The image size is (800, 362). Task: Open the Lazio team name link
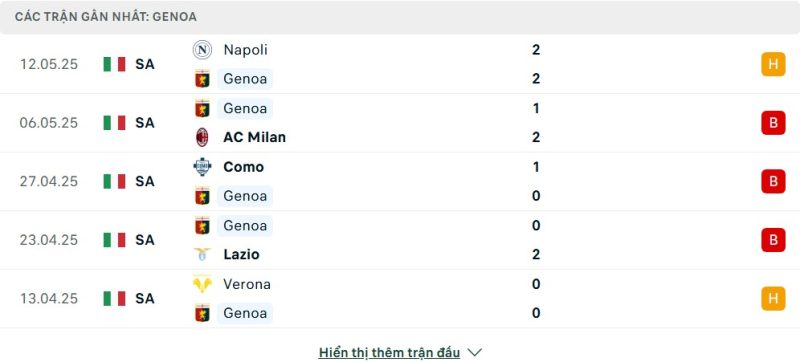pyautogui.click(x=241, y=254)
